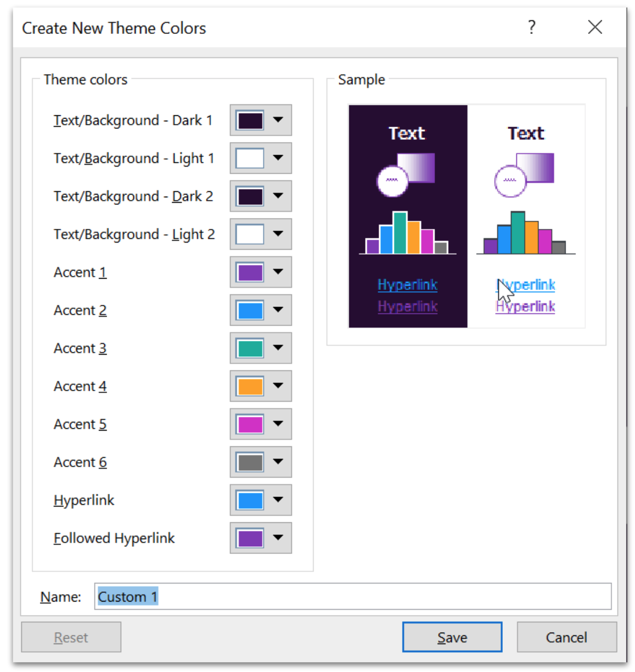Click the Text/Background - Dark 2 swatch
635x672 pixels.
pyautogui.click(x=250, y=196)
